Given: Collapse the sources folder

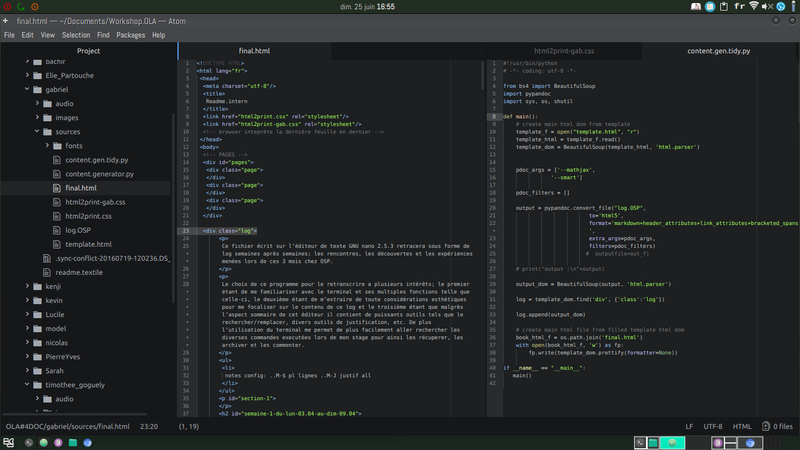Looking at the screenshot, I should [x=37, y=132].
